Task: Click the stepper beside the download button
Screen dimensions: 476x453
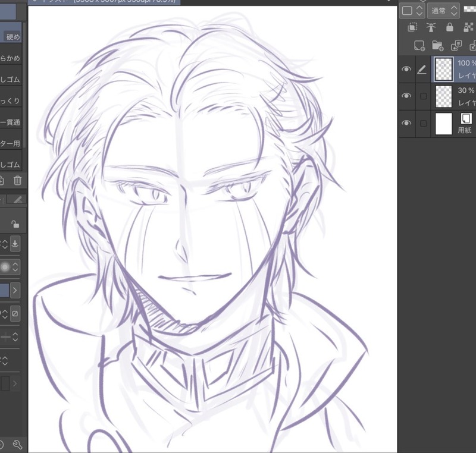Action: (5, 244)
